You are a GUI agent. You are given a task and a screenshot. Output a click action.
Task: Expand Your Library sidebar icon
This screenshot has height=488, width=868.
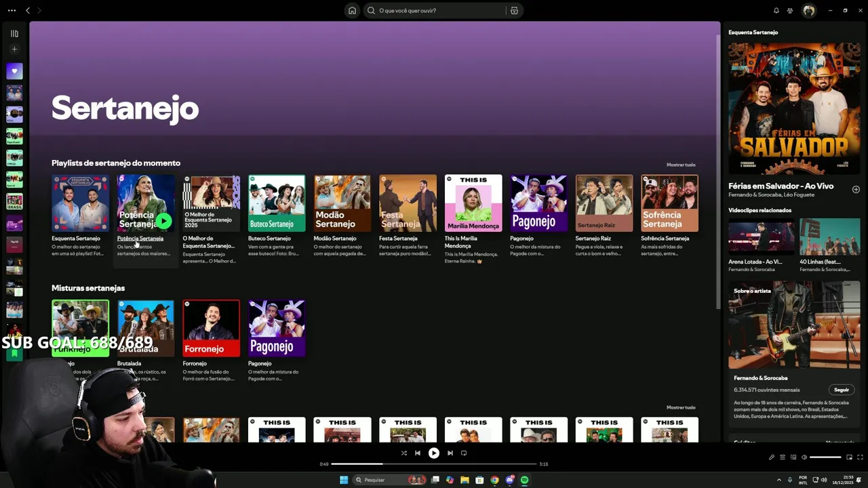click(x=14, y=33)
